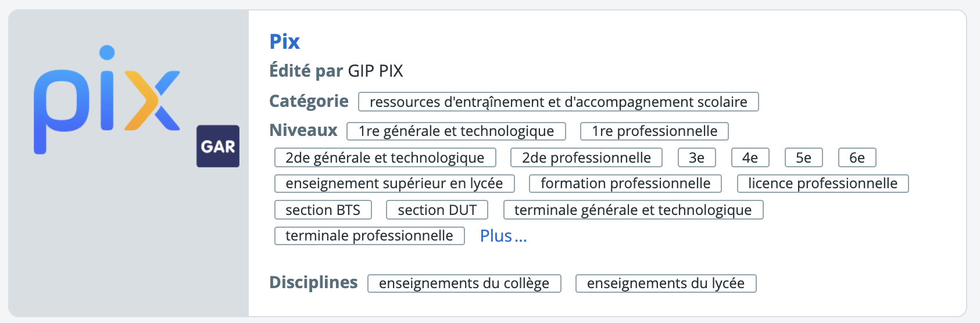980x323 pixels.
Task: Click the Pix logo image
Action: [x=107, y=99]
